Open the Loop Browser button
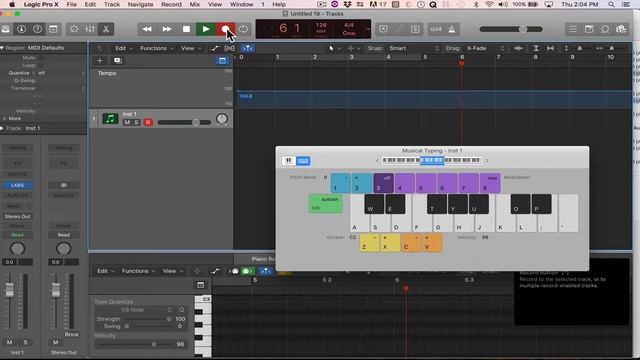 click(605, 29)
